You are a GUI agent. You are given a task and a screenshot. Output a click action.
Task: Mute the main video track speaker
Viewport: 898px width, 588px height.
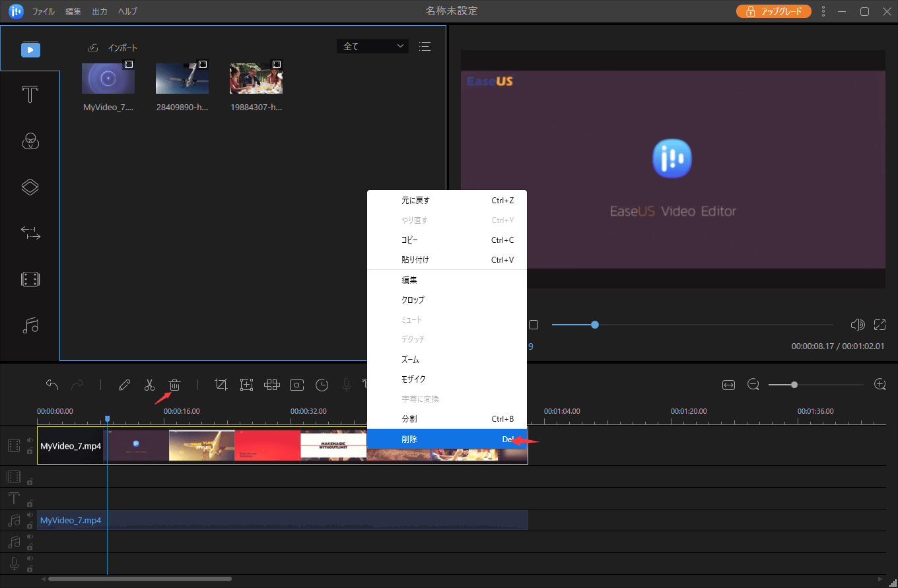coord(30,441)
